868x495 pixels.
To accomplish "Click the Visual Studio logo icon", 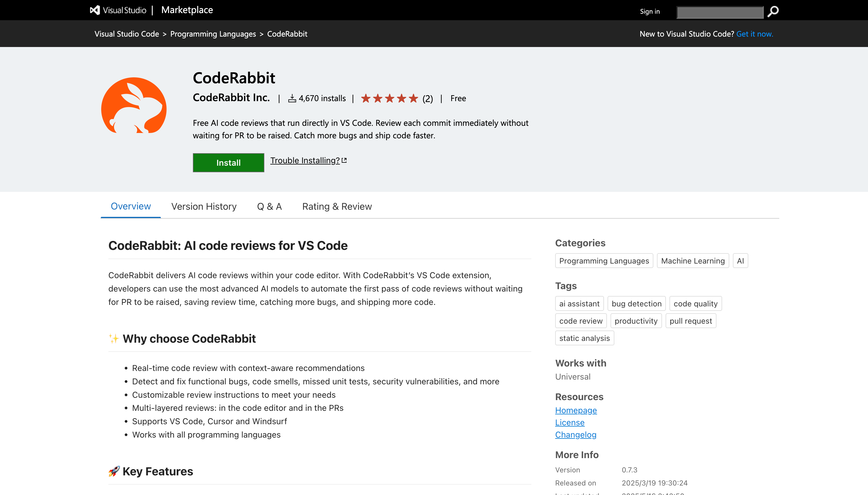I will (x=95, y=10).
